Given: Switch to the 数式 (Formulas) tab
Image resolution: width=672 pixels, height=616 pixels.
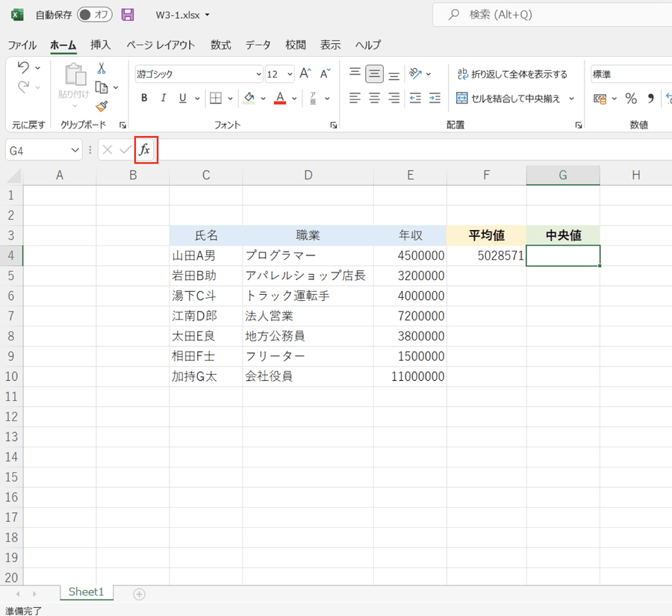Looking at the screenshot, I should pyautogui.click(x=220, y=45).
